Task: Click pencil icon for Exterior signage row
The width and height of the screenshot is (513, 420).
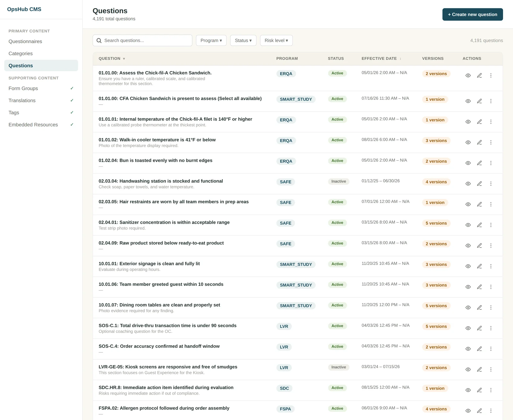Action: [x=479, y=266]
